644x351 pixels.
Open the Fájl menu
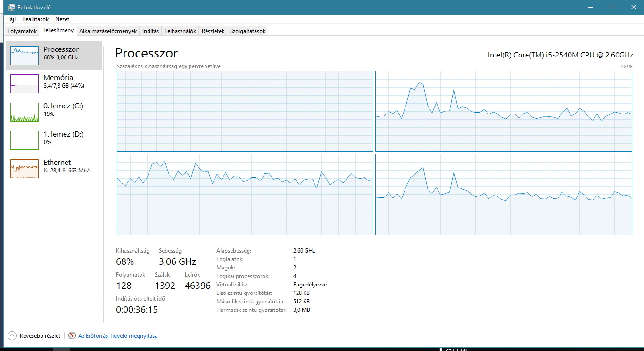pos(11,19)
